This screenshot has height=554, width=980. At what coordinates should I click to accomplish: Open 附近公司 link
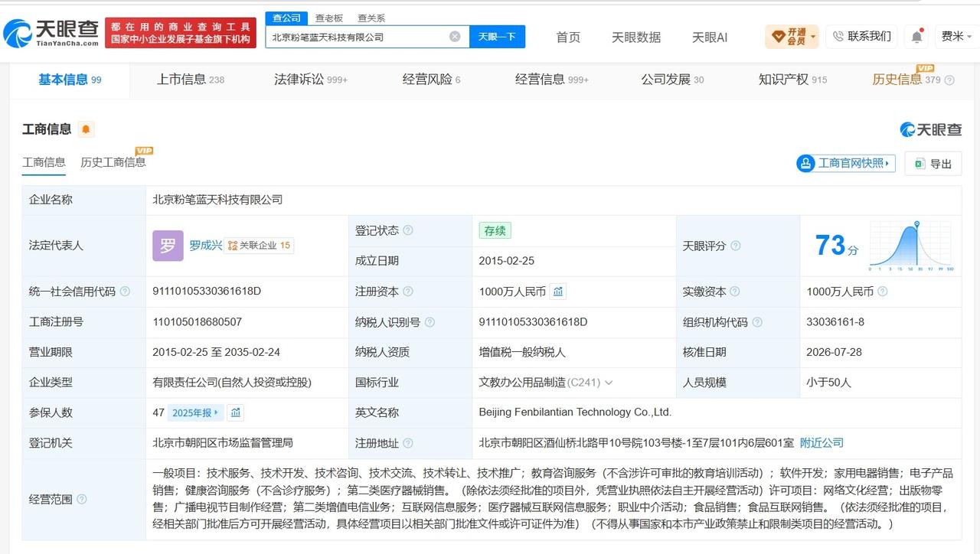(822, 443)
